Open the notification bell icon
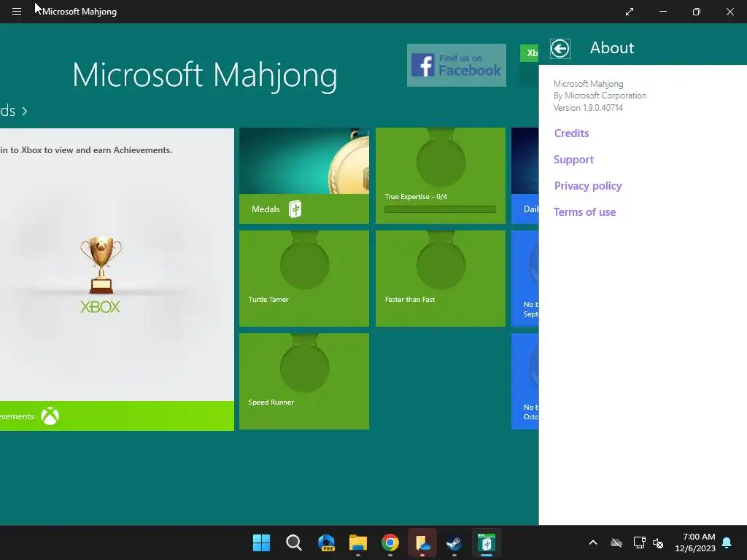Viewport: 747px width, 560px height. [x=727, y=542]
